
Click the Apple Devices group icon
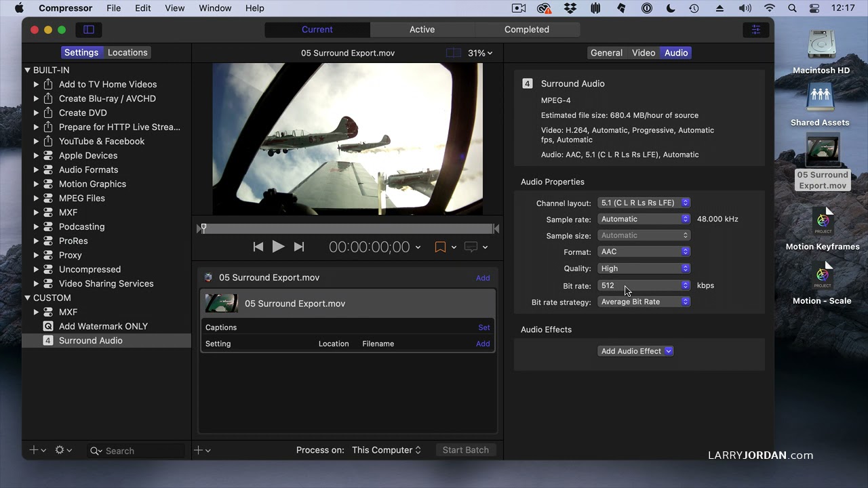[48, 155]
